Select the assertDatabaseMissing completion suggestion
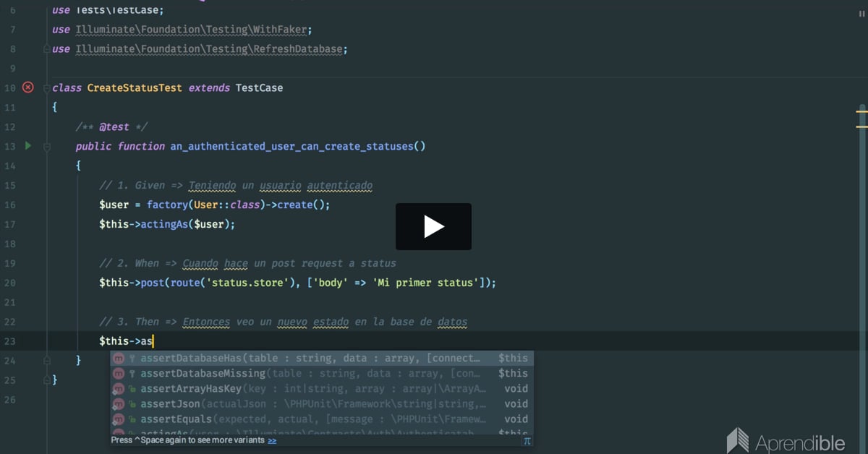 (x=322, y=374)
